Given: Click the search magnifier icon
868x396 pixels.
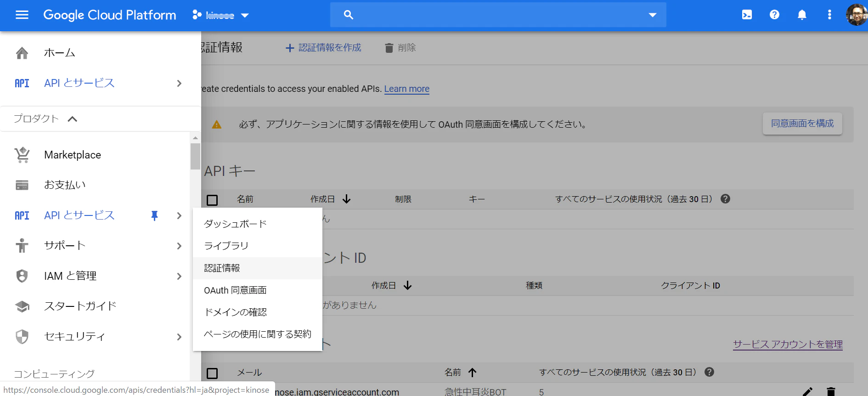Looking at the screenshot, I should click(x=349, y=15).
